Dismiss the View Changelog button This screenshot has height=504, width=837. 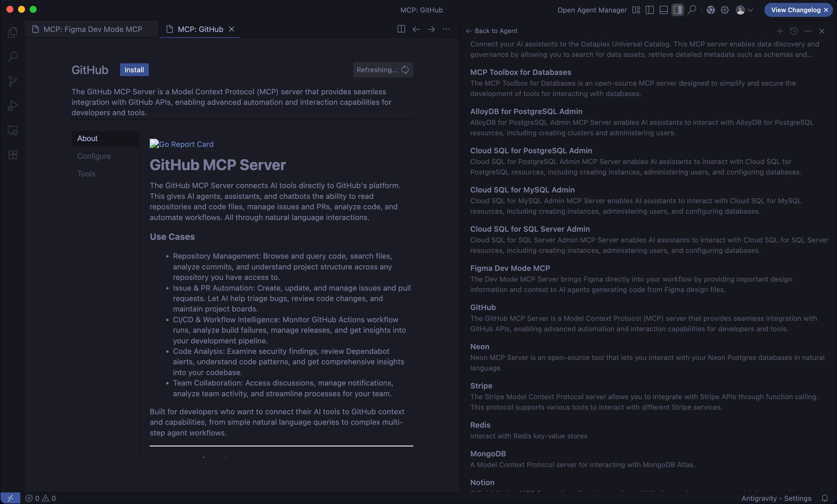click(826, 10)
